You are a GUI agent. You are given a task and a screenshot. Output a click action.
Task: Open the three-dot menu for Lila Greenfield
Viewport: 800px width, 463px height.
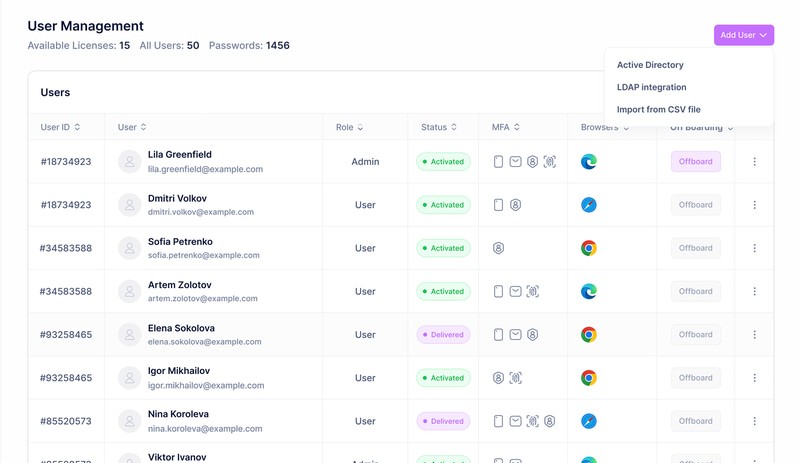(x=754, y=162)
